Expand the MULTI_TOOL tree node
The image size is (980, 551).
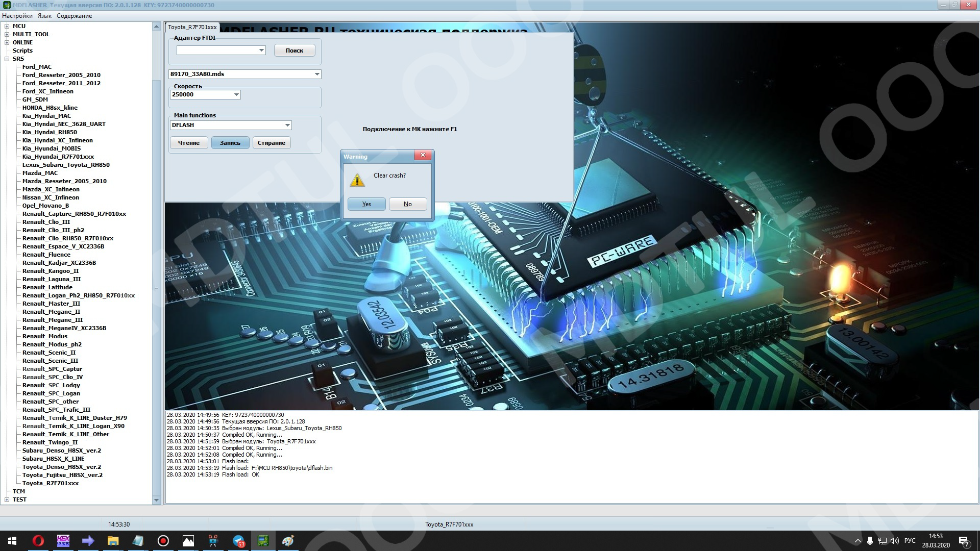7,34
